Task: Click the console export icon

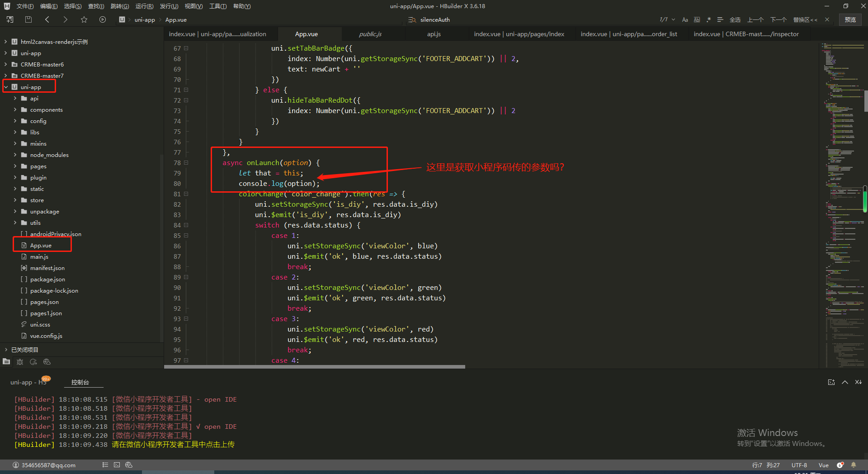Action: pos(831,382)
